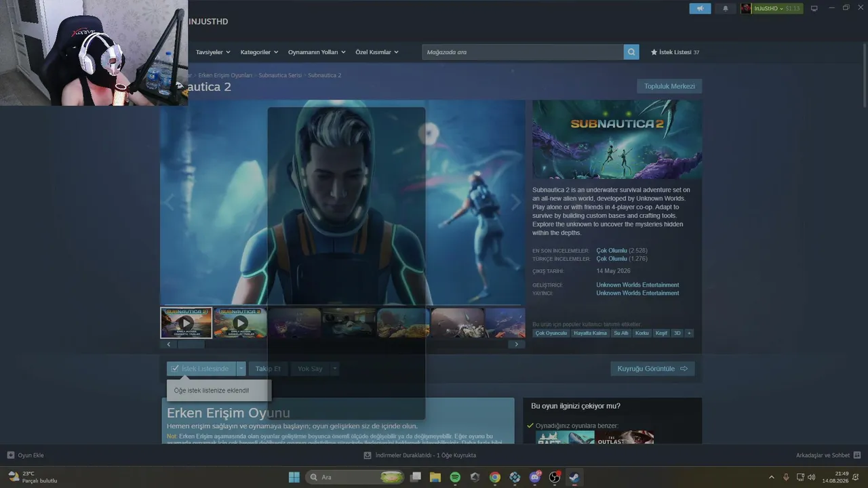Click the thumbnail strip horizontal scrollbar handle
This screenshot has width=868, height=488.
tap(191, 344)
